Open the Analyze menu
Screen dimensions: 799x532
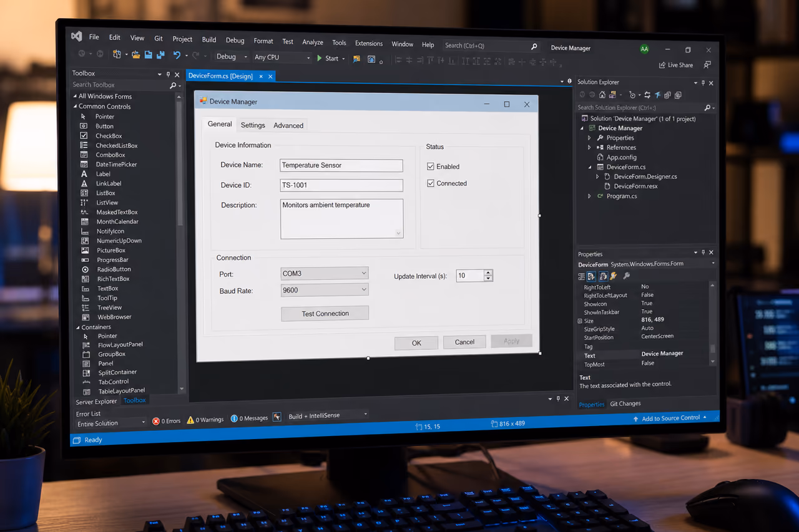(313, 42)
